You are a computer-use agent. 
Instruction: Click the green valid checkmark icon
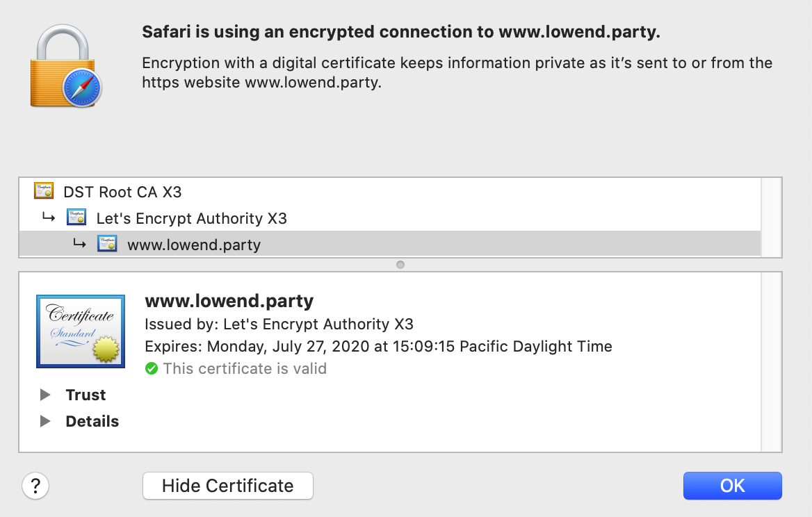pyautogui.click(x=152, y=368)
